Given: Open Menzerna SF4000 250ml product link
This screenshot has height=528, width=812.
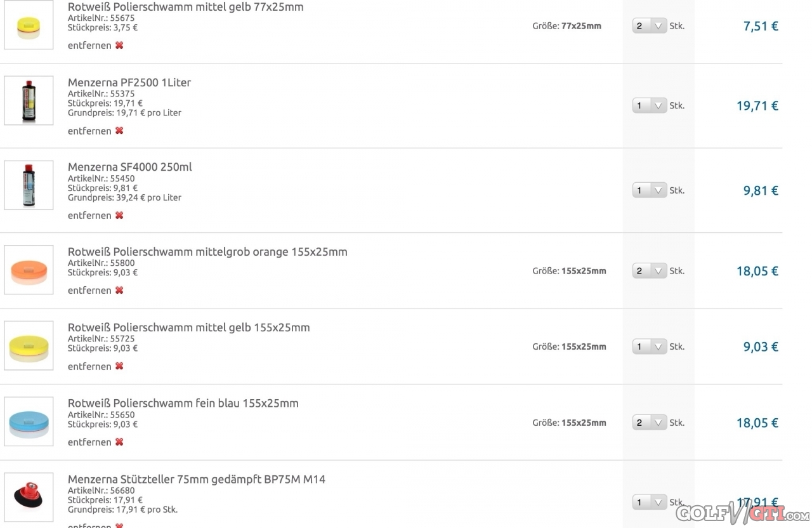Looking at the screenshot, I should coord(130,168).
